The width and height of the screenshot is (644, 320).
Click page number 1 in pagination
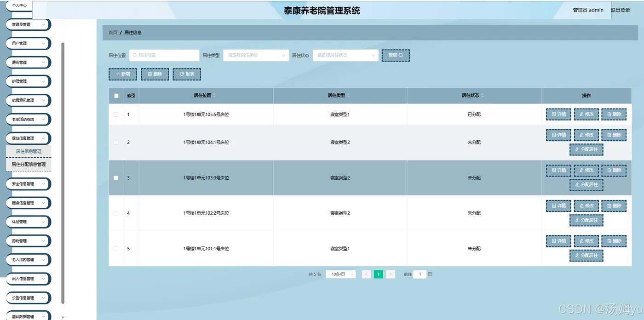378,274
